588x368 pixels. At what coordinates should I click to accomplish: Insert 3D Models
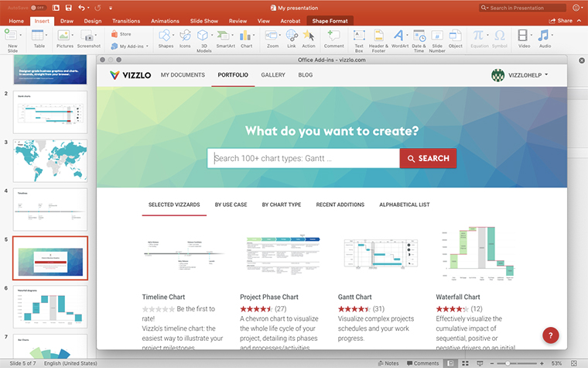(x=203, y=36)
